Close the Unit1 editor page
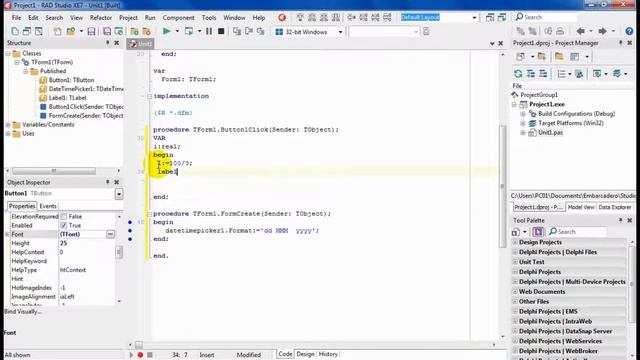The image size is (640, 360). 501,43
